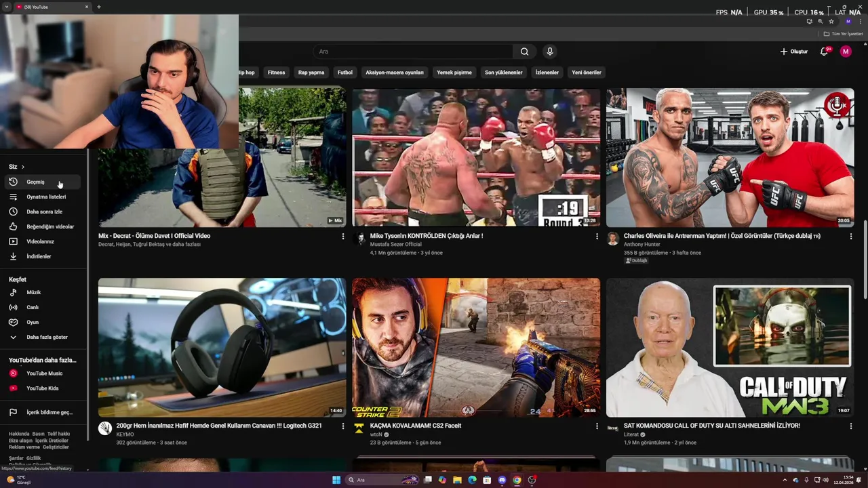868x488 pixels.
Task: Open the notifications bell
Action: click(825, 52)
